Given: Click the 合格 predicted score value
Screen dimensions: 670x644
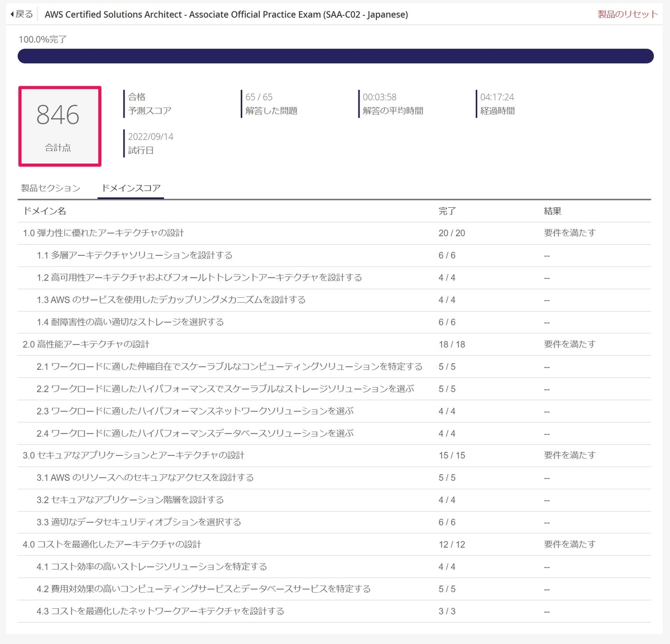Looking at the screenshot, I should [x=137, y=97].
